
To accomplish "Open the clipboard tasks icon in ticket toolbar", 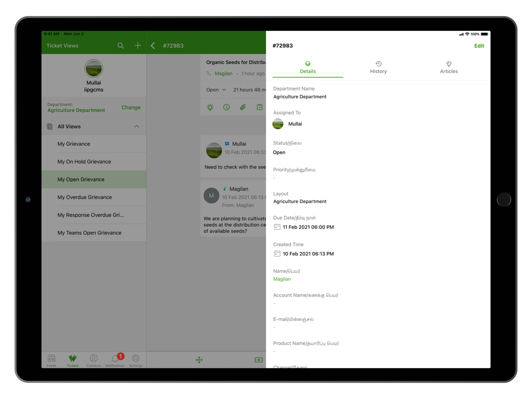I will [260, 107].
